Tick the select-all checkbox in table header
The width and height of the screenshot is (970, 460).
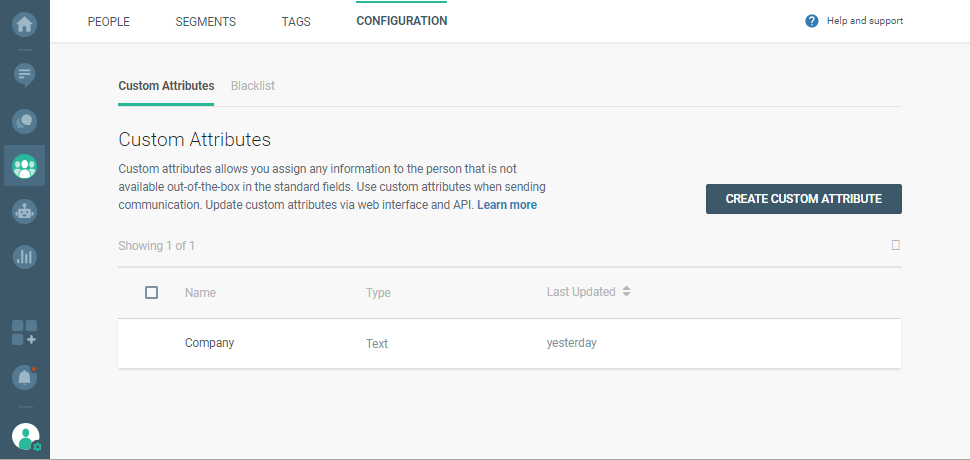tap(151, 292)
